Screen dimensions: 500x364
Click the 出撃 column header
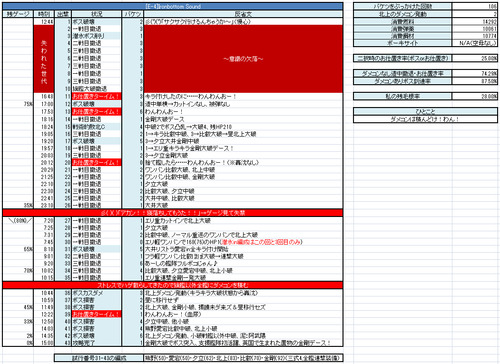pyautogui.click(x=63, y=14)
